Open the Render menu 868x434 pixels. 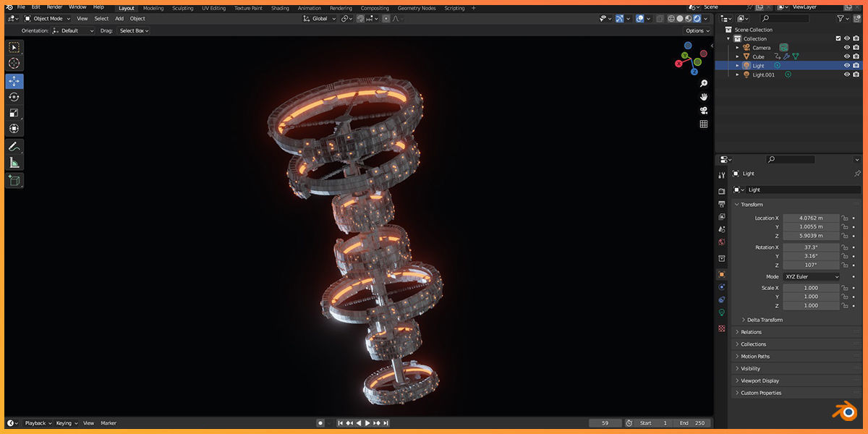tap(54, 7)
